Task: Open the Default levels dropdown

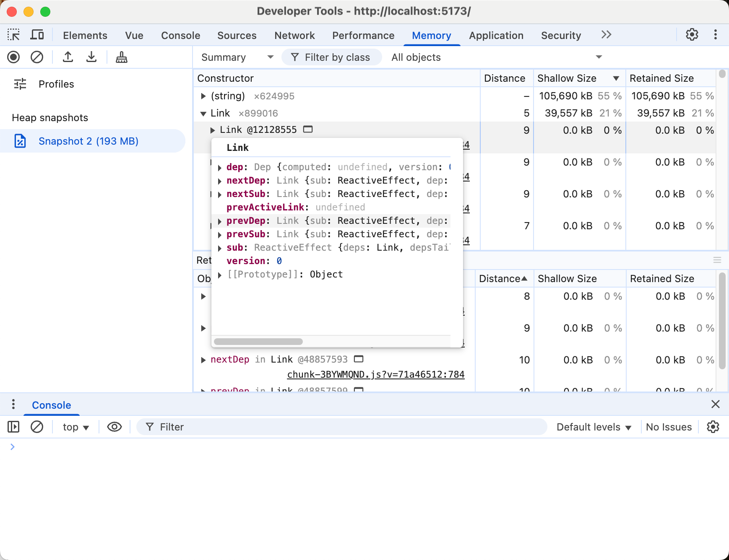Action: point(594,427)
